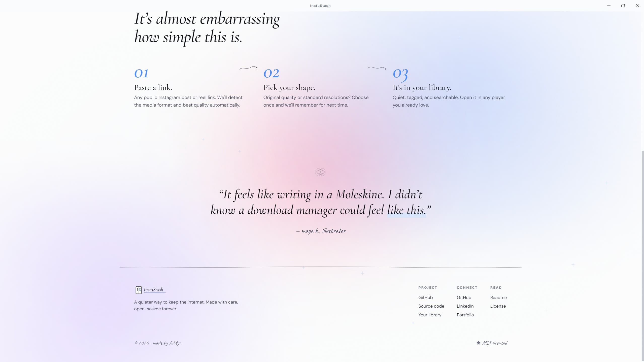This screenshot has width=644, height=362.
Task: Click the blue 02 step number
Action: pyautogui.click(x=271, y=73)
